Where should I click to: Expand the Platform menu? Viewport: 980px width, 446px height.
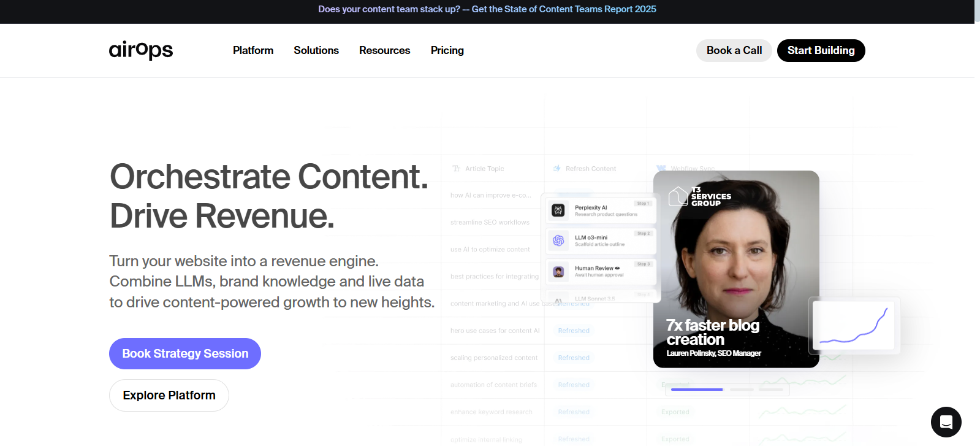click(x=253, y=50)
